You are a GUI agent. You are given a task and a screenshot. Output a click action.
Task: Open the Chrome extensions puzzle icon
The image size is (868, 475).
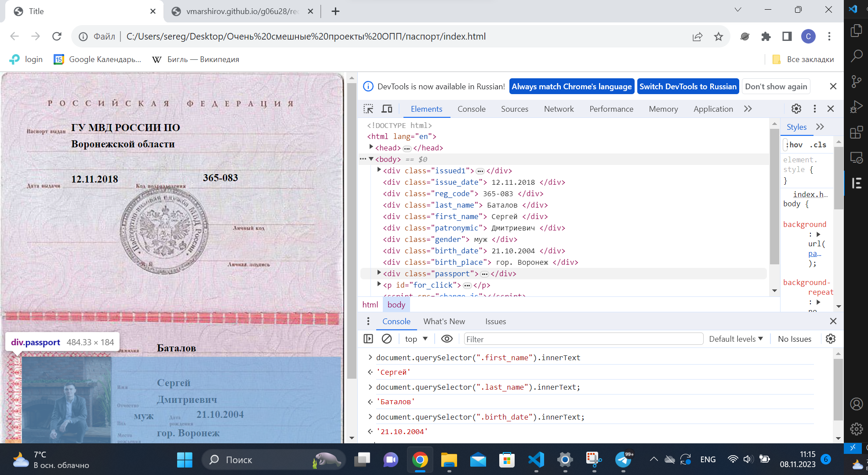pos(766,37)
